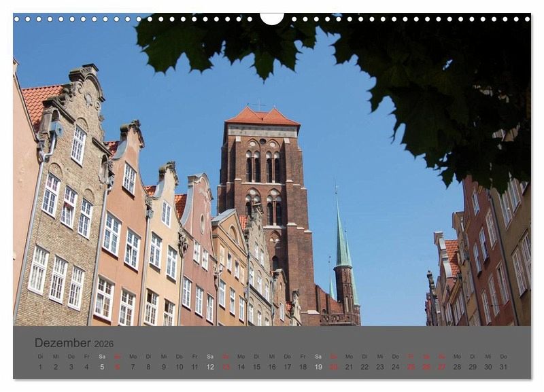Click the red tiled roof on left
Viewport: 544px width, 392px height.
coord(37,101)
